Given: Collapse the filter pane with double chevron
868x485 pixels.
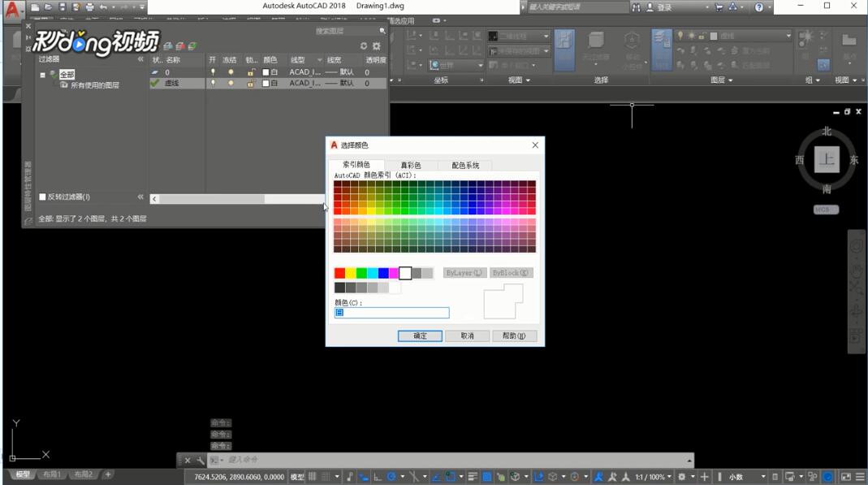Looking at the screenshot, I should [x=140, y=58].
